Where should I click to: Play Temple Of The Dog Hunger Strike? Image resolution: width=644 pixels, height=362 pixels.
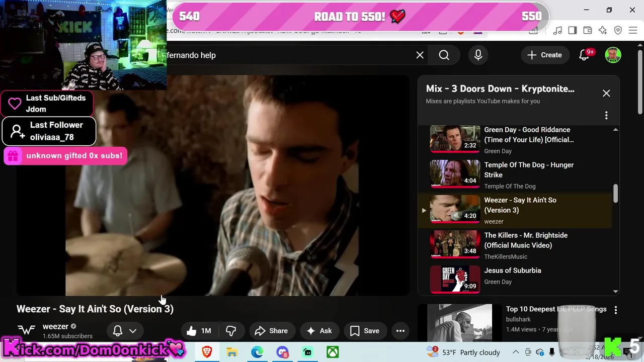click(516, 175)
